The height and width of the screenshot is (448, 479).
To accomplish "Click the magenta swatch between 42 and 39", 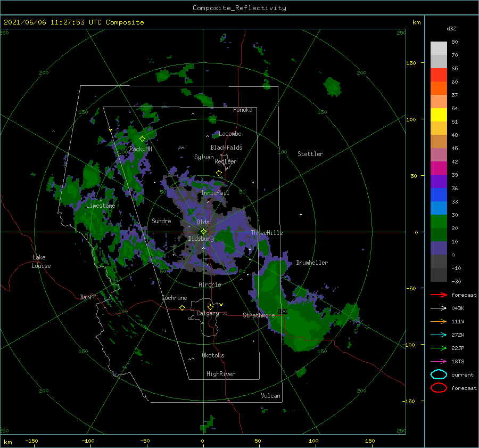I will click(x=439, y=168).
